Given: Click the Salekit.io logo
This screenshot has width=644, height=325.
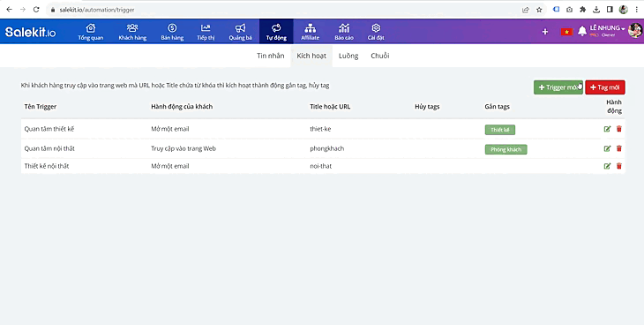Looking at the screenshot, I should click(x=30, y=32).
